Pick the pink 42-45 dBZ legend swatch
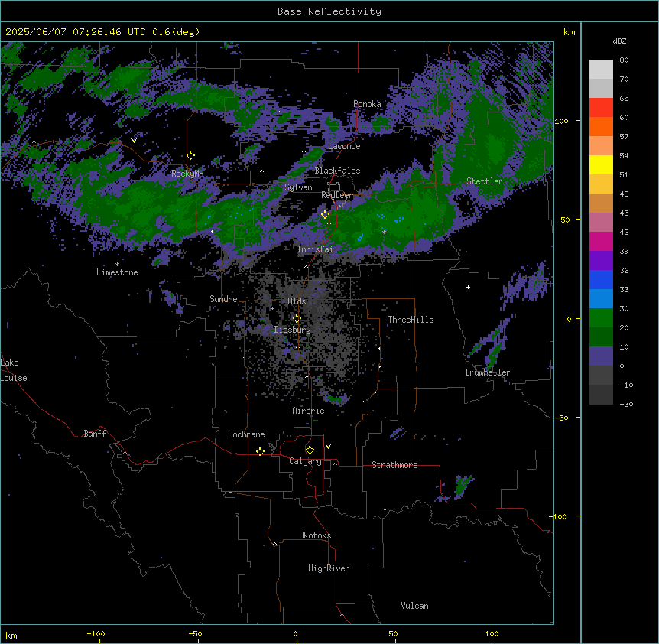 pyautogui.click(x=601, y=223)
